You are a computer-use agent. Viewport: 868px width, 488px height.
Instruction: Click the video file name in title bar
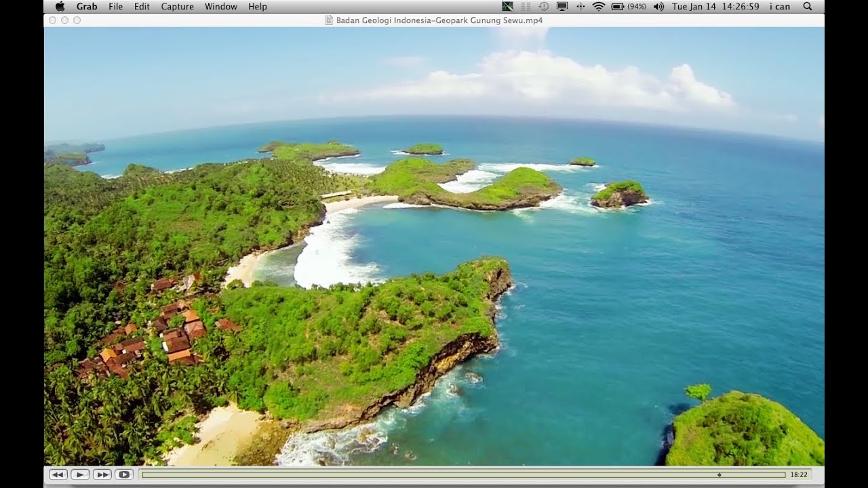tap(439, 20)
